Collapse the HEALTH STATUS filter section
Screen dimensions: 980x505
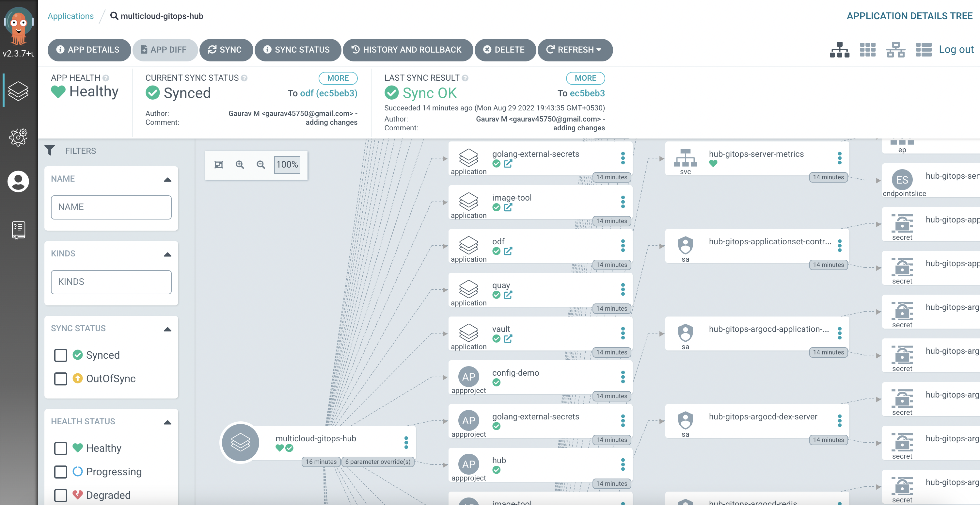pos(167,422)
